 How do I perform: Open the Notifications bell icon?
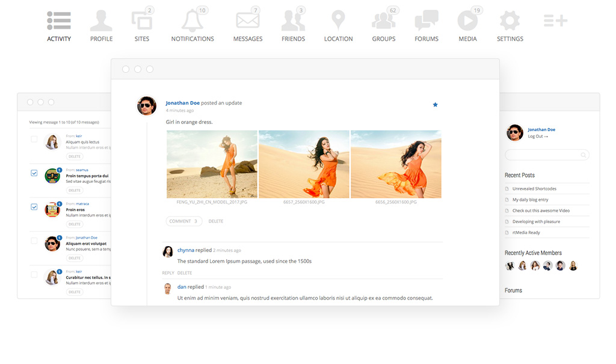tap(192, 21)
